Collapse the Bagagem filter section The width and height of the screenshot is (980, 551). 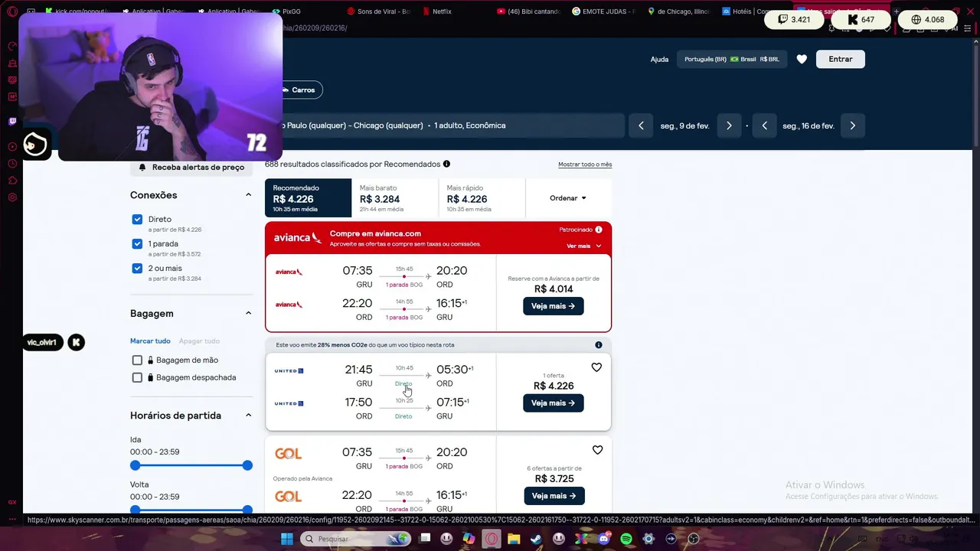coord(248,313)
